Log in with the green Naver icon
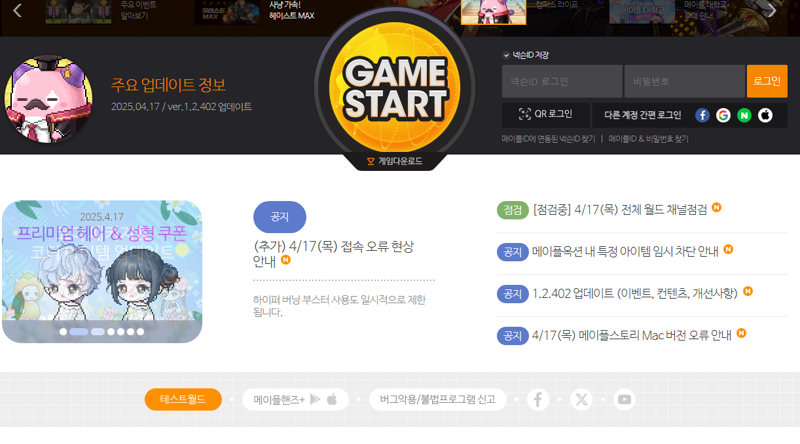Viewport: 800px width, 444px height. [x=744, y=115]
